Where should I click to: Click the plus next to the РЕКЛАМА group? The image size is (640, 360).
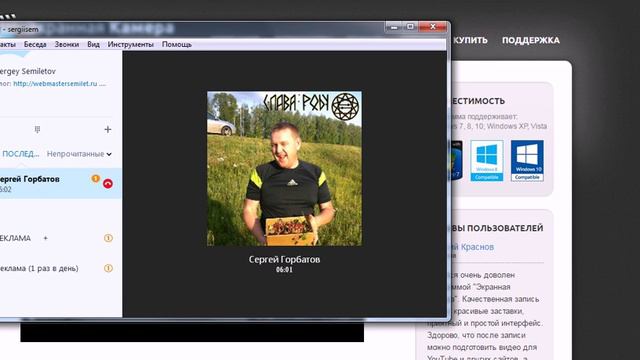[x=45, y=238]
